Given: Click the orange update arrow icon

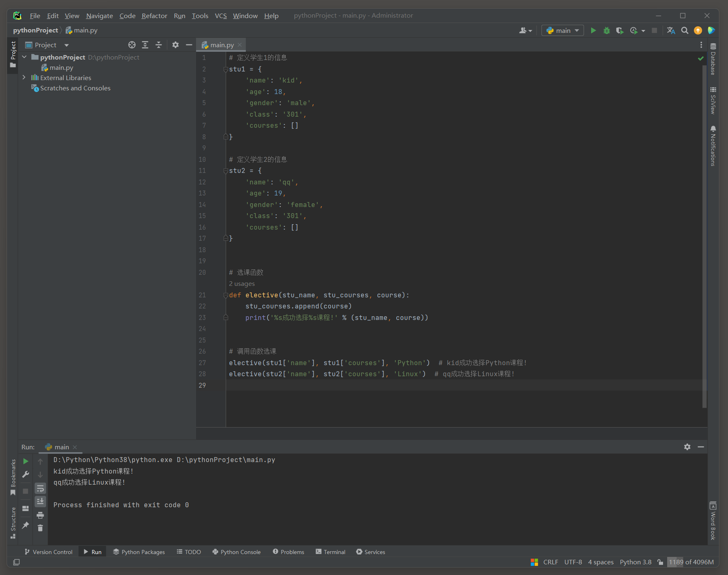Looking at the screenshot, I should coord(698,30).
